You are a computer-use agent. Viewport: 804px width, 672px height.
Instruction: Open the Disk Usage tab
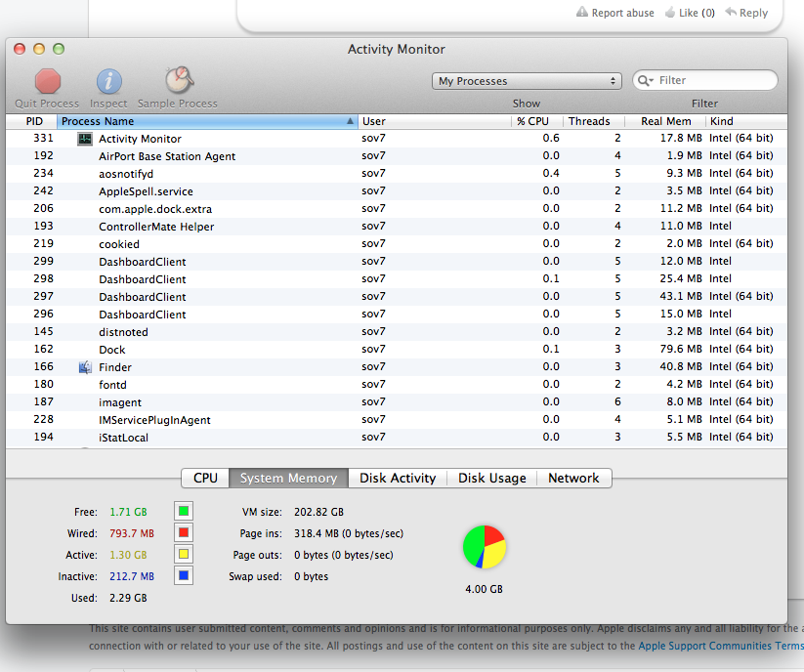491,479
